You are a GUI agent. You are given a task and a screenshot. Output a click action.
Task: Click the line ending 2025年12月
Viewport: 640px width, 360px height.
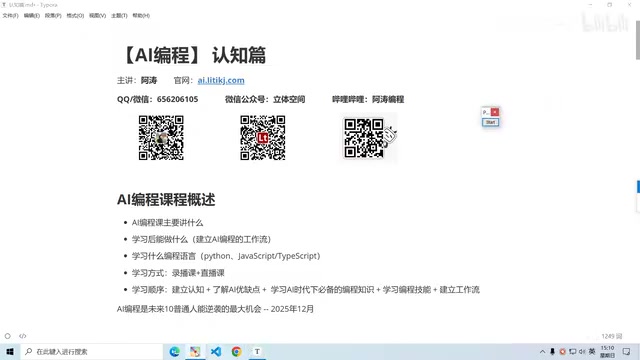coord(216,309)
